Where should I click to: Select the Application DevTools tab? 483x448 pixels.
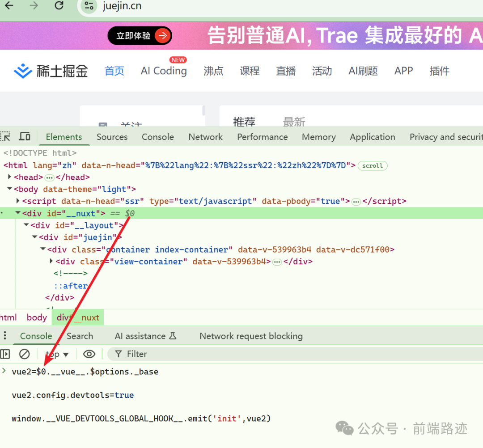pos(373,137)
